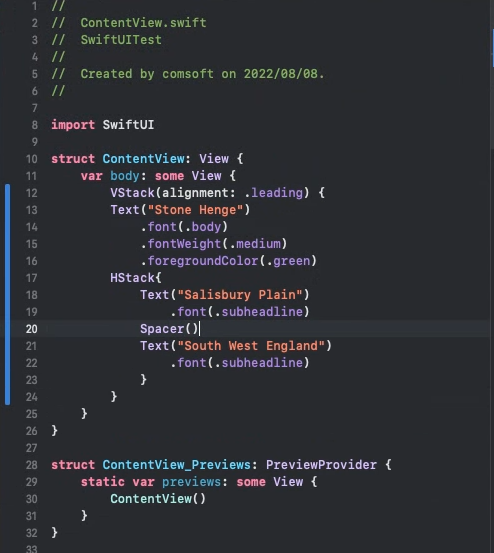Viewport: 494px width, 553px height.
Task: Click 'Text' on line 21
Action: (154, 346)
